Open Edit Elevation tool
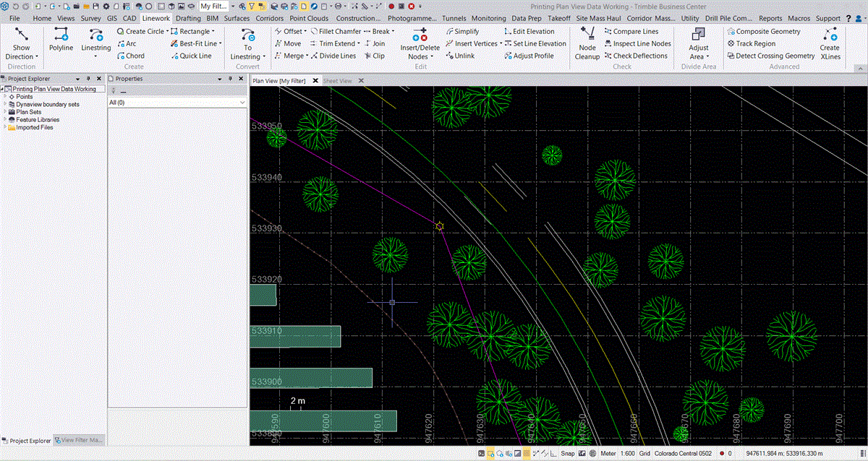868x461 pixels. pyautogui.click(x=529, y=32)
